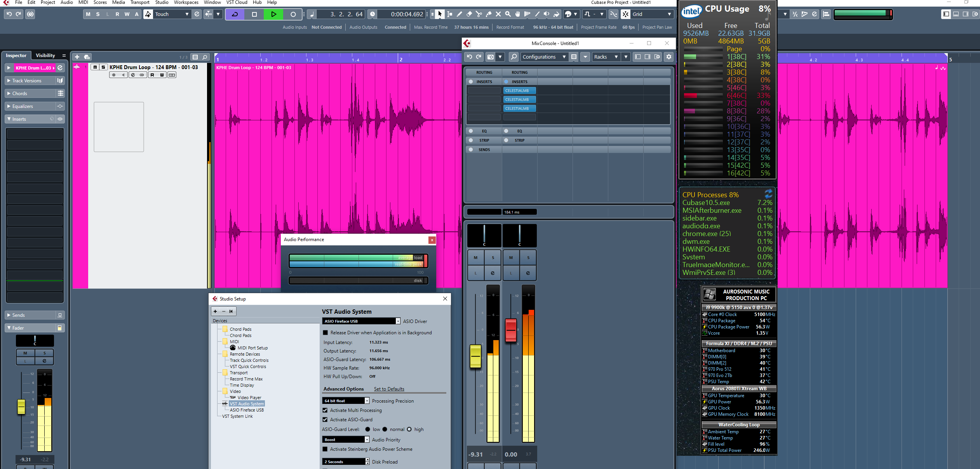980x469 pixels.
Task: Open the Studio menu
Action: [x=162, y=2]
